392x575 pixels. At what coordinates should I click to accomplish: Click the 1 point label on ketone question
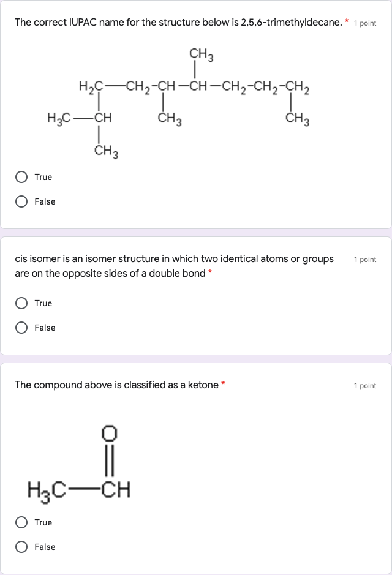[366, 386]
